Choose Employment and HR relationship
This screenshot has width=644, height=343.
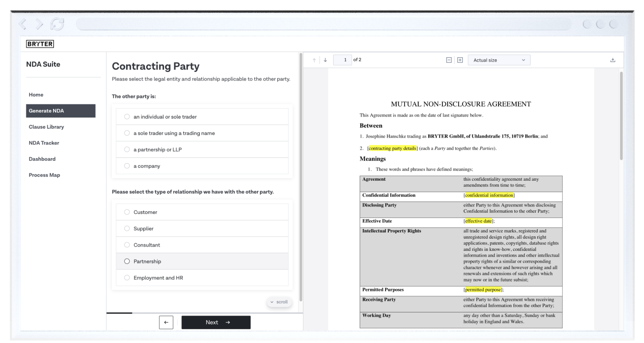202,278
